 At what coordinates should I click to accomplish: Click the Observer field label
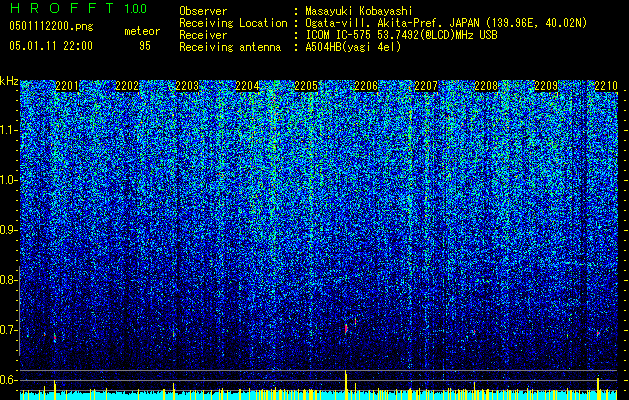(203, 12)
